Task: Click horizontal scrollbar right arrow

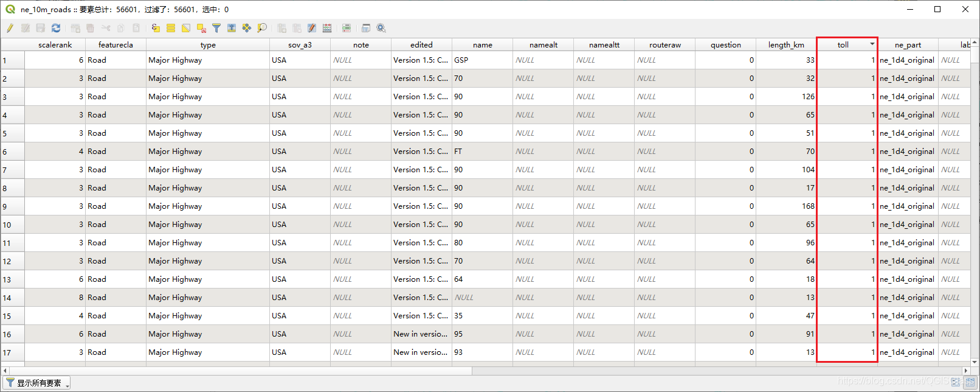Action: (966, 370)
